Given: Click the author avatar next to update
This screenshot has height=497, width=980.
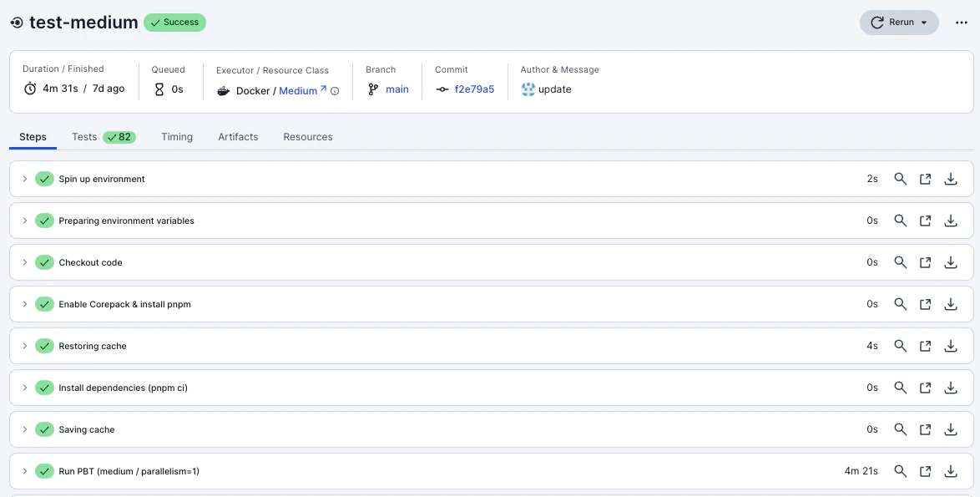Looking at the screenshot, I should [x=528, y=89].
